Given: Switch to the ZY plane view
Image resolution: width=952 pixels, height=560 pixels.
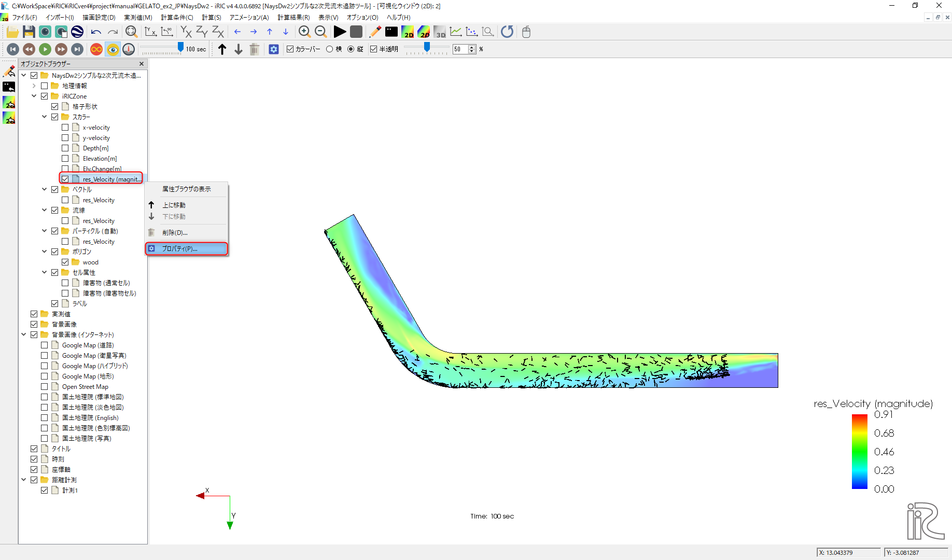Looking at the screenshot, I should pyautogui.click(x=202, y=32).
